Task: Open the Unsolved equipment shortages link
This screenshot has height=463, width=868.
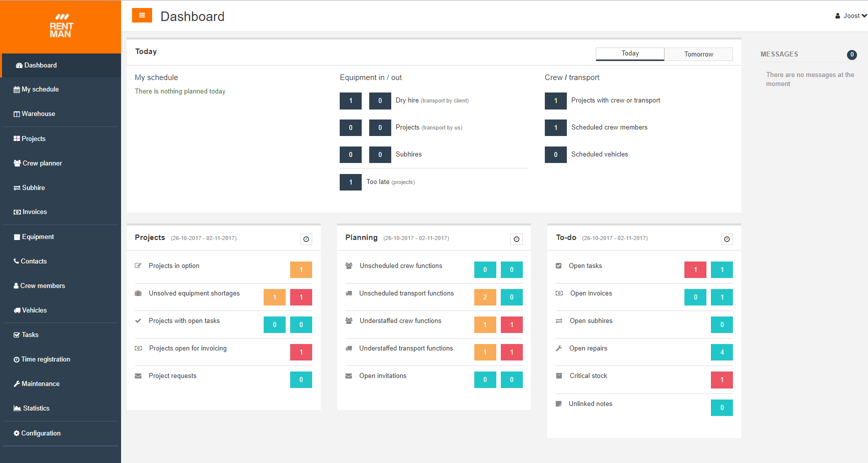Action: pos(194,293)
